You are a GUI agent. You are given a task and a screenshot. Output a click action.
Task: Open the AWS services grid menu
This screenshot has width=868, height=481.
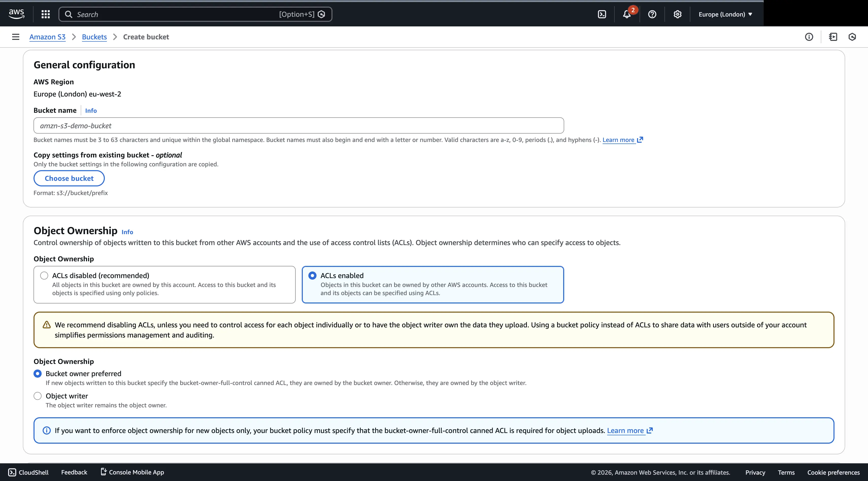(x=45, y=14)
